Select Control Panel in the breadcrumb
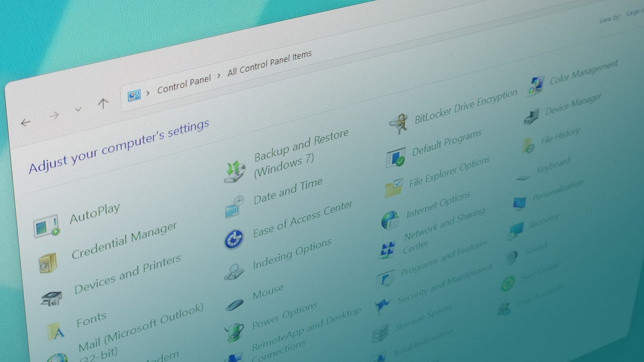 pos(184,84)
